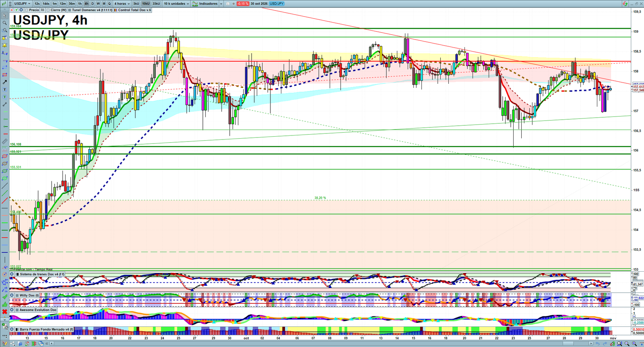Click the Control Total Doc v.6 color swatch
The width and height of the screenshot is (644, 347).
tap(116, 10)
